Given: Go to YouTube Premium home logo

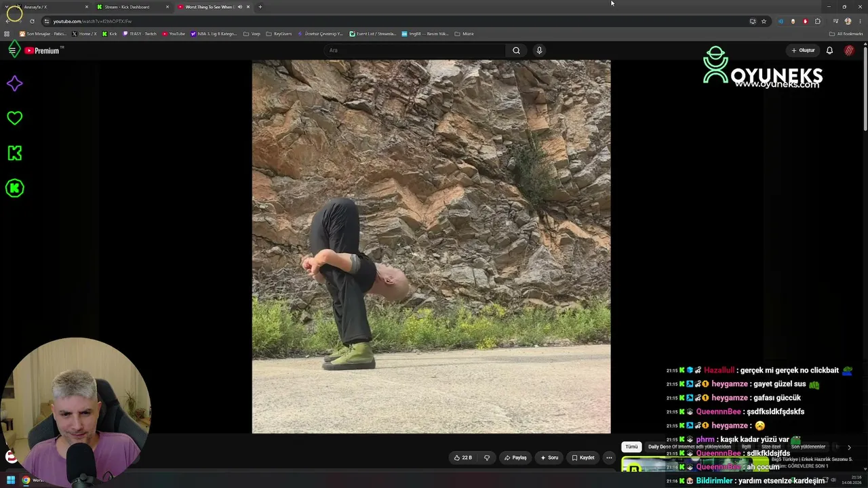Looking at the screenshot, I should 43,50.
